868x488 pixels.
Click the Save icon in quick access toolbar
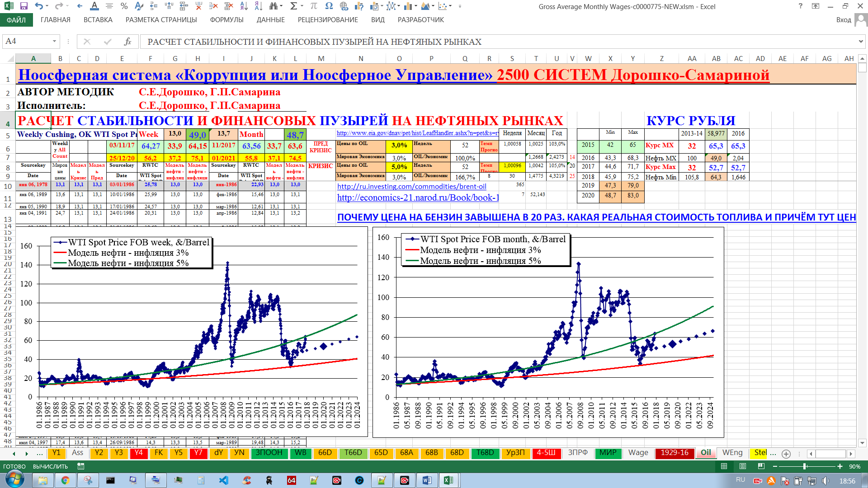24,6
